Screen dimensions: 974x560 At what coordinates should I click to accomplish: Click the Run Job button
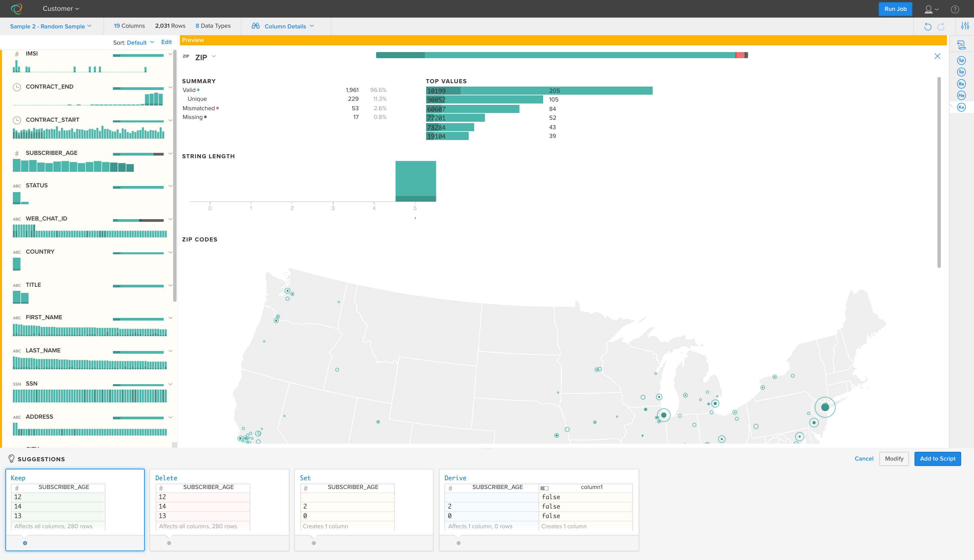pos(895,9)
